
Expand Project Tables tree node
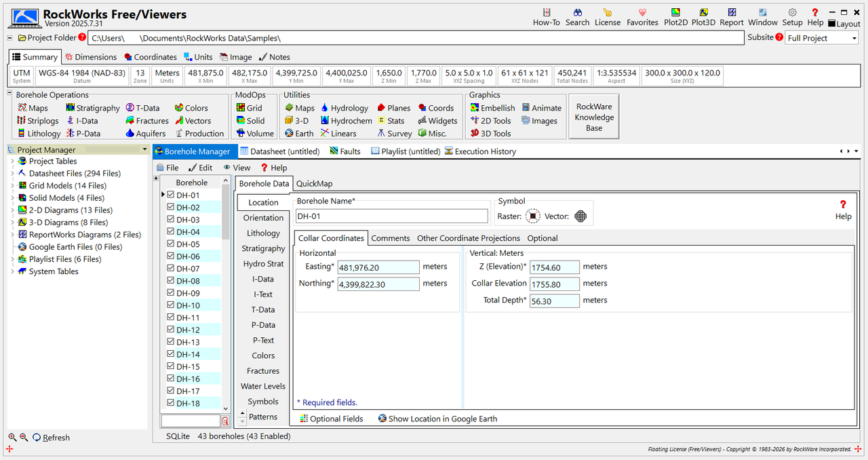[x=12, y=161]
